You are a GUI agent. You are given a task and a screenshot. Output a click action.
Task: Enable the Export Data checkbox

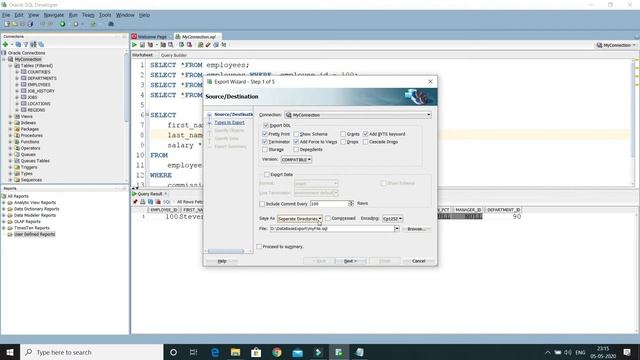click(x=267, y=174)
